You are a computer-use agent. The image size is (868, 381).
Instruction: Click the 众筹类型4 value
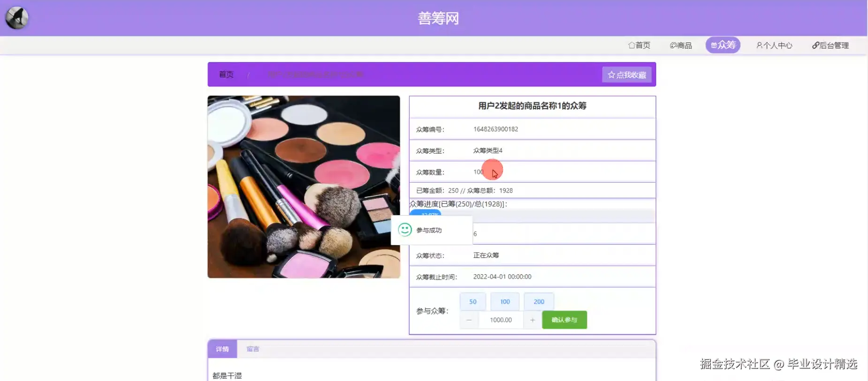(487, 150)
